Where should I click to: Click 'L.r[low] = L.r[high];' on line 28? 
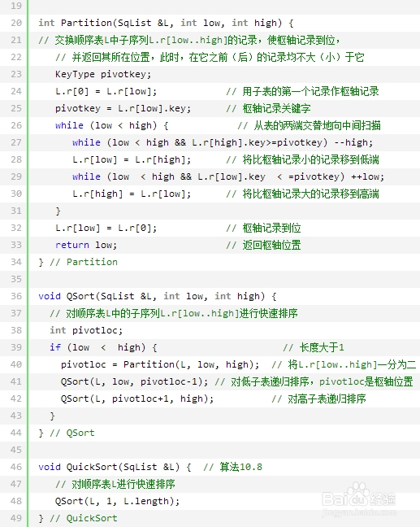pyautogui.click(x=132, y=159)
